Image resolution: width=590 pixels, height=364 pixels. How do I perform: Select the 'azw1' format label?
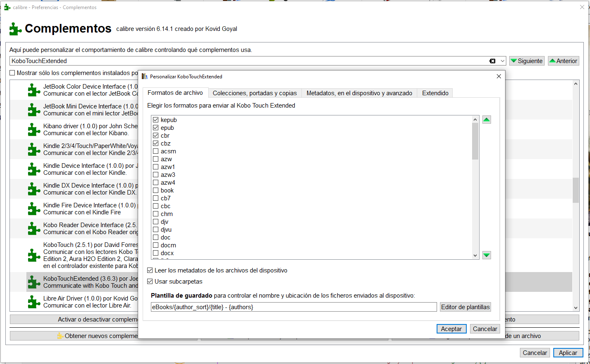tap(168, 167)
